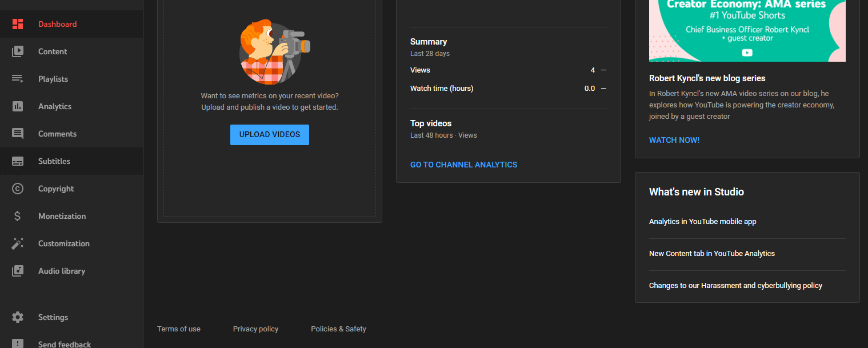
Task: Open the Content section
Action: (53, 51)
